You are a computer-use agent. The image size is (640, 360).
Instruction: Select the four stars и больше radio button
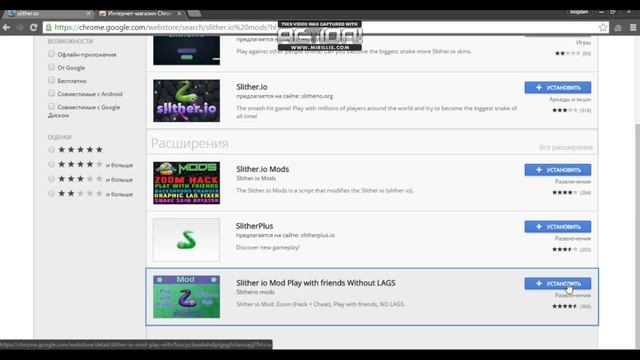pos(51,164)
